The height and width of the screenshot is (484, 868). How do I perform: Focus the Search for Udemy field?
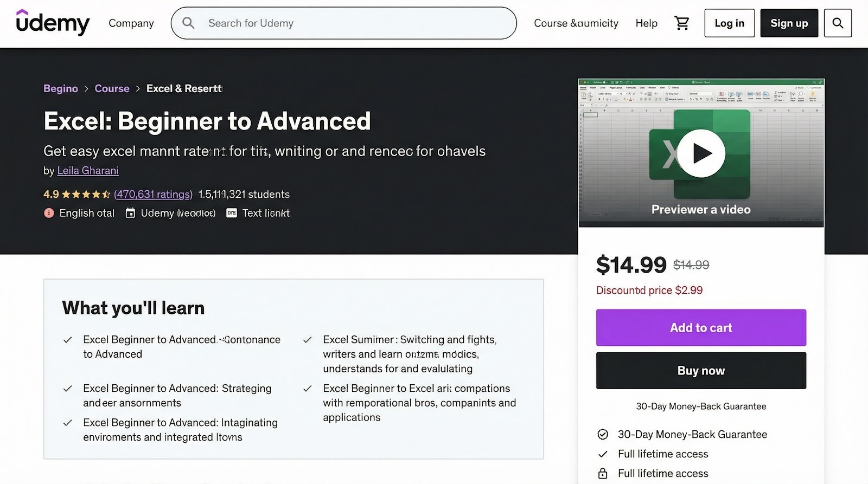pos(343,23)
